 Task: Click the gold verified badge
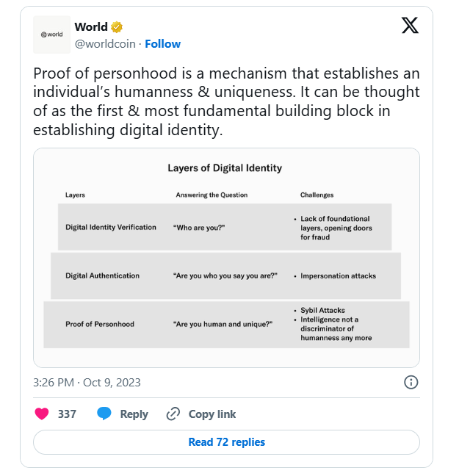(x=117, y=27)
